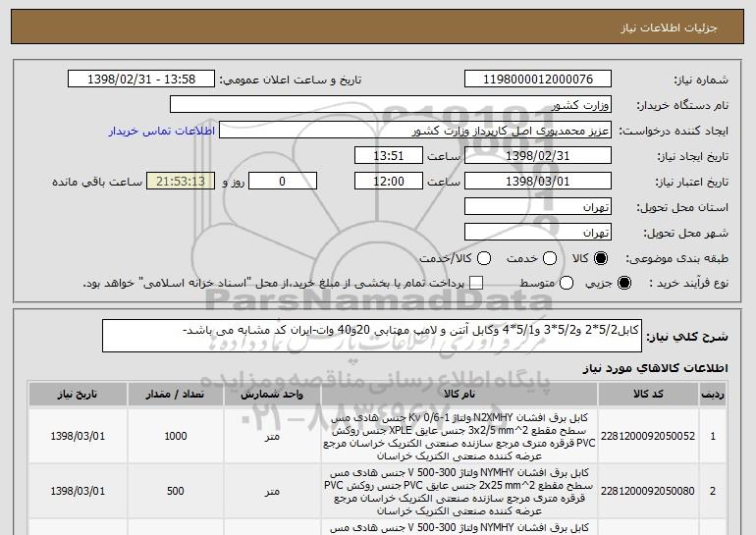
Task: Click column header تاریخ نیاز
Action: 78,395
